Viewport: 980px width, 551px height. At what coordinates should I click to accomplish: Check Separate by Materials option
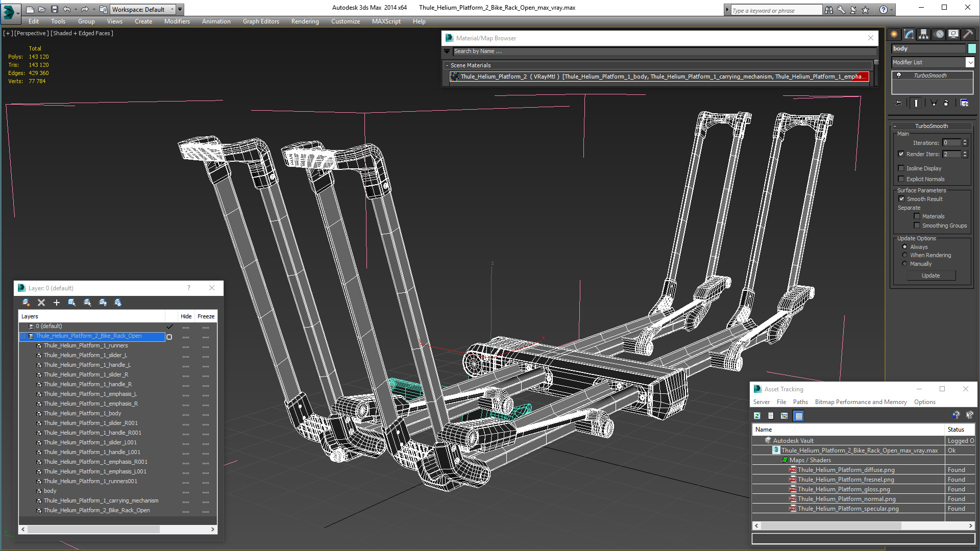(917, 216)
